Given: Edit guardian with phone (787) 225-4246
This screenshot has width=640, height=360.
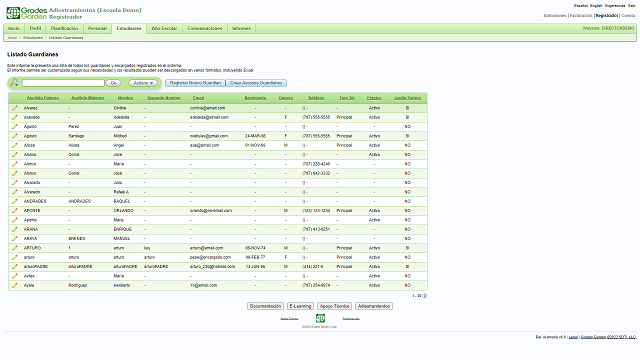Looking at the screenshot, I should point(15,164).
